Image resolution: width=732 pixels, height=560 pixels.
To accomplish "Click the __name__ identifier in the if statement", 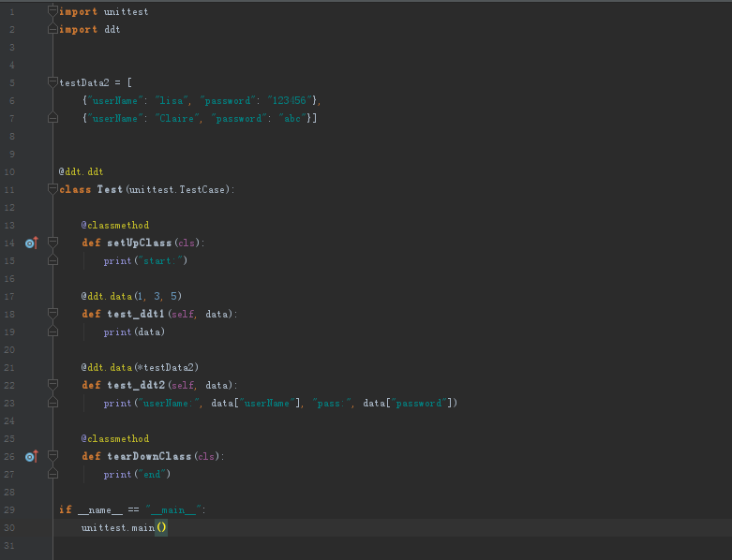I will pos(100,510).
